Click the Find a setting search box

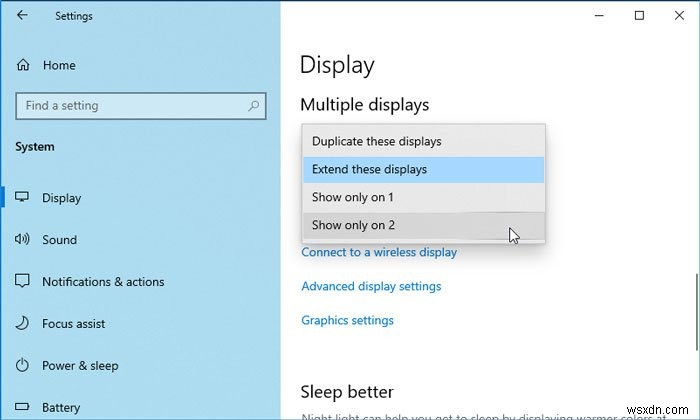click(130, 106)
